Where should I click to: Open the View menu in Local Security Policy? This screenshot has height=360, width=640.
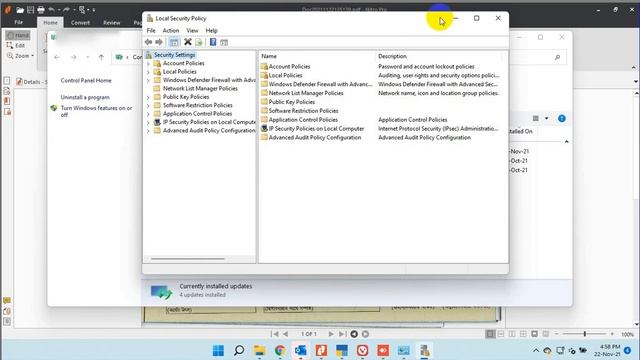[x=192, y=31]
